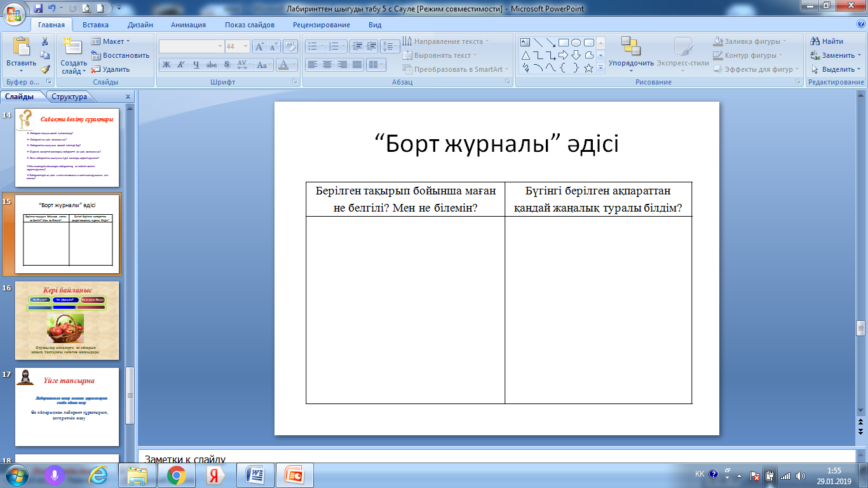Center the paragraph text
This screenshot has height=488, width=868.
pyautogui.click(x=327, y=64)
